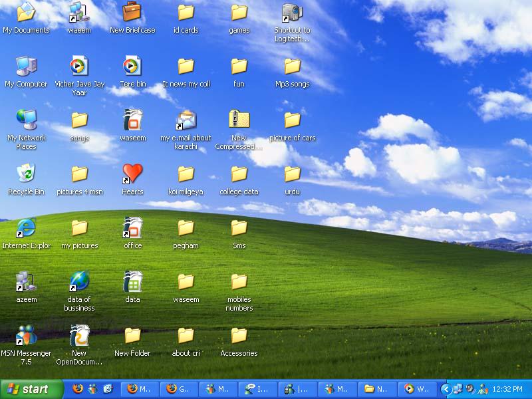Image resolution: width=532 pixels, height=399 pixels.
Task: Click MSN Messenger tray icon
Action: 483,389
